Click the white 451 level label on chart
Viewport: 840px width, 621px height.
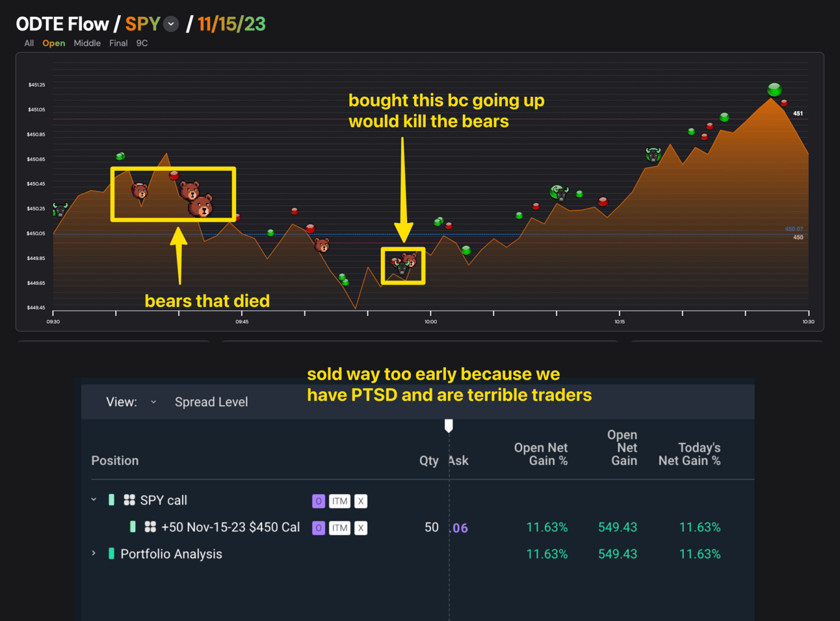coord(798,113)
